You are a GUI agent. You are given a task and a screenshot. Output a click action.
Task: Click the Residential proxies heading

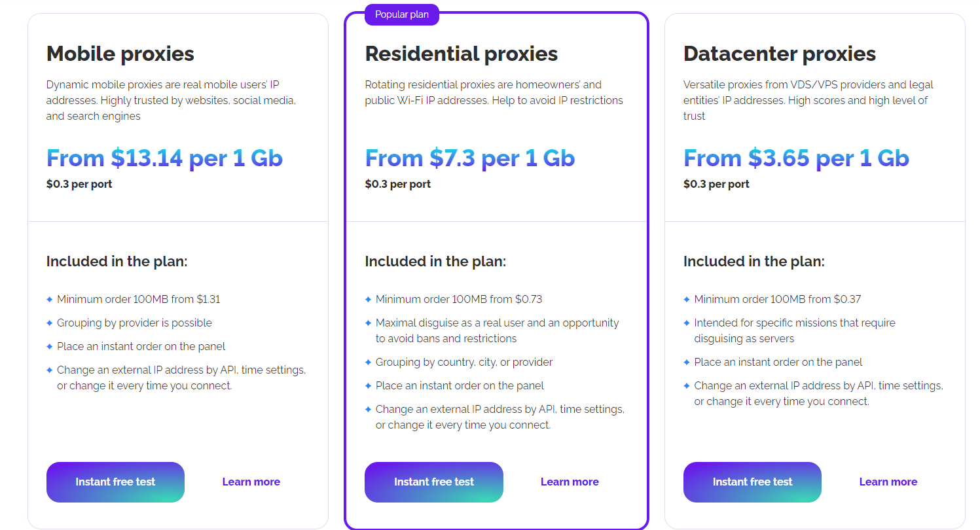pyautogui.click(x=462, y=54)
